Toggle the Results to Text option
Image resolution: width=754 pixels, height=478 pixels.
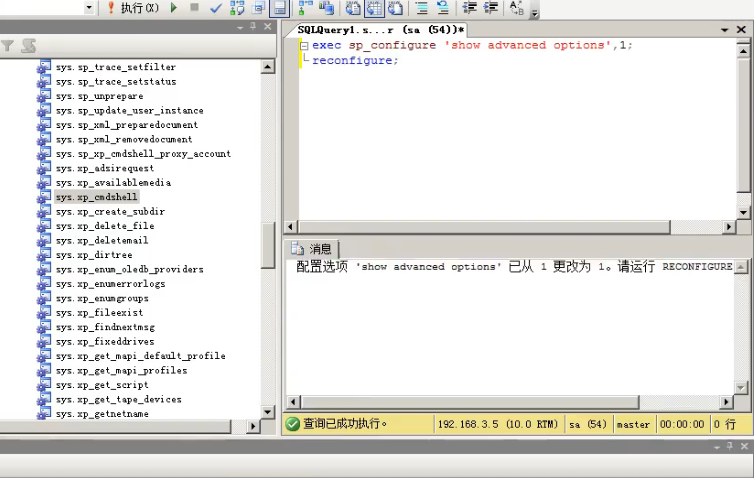tap(353, 8)
